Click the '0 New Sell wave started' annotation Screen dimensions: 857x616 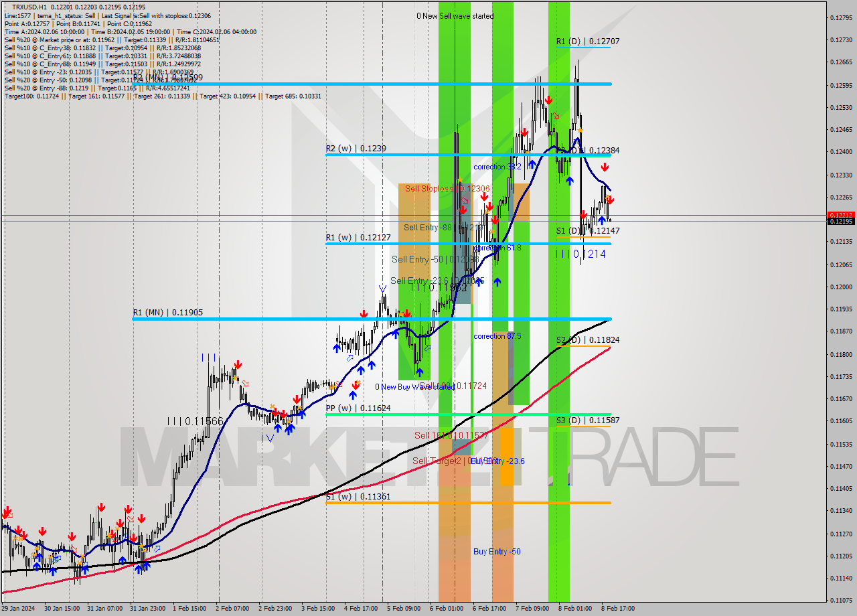click(455, 16)
